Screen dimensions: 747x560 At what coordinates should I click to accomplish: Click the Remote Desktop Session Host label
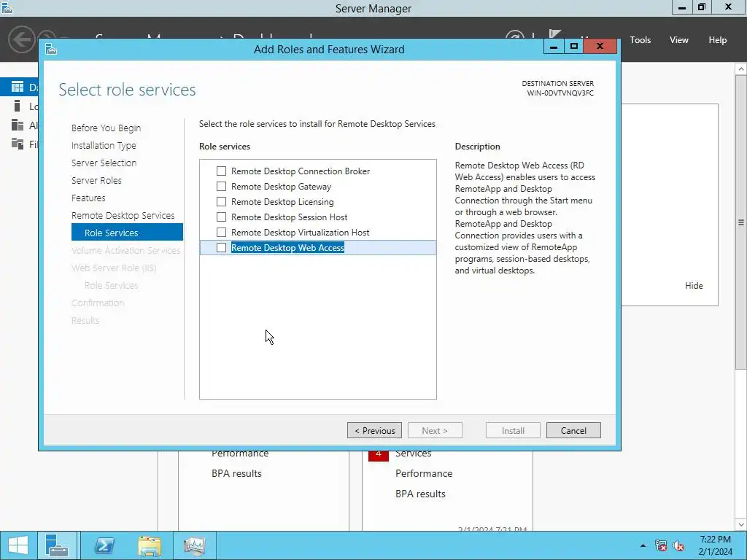[289, 217]
